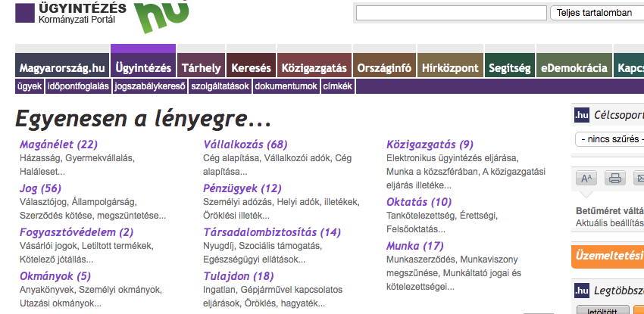Image resolution: width=644 pixels, height=314 pixels.
Task: Open the Társadalombiztosítás (14) category
Action: click(x=272, y=232)
